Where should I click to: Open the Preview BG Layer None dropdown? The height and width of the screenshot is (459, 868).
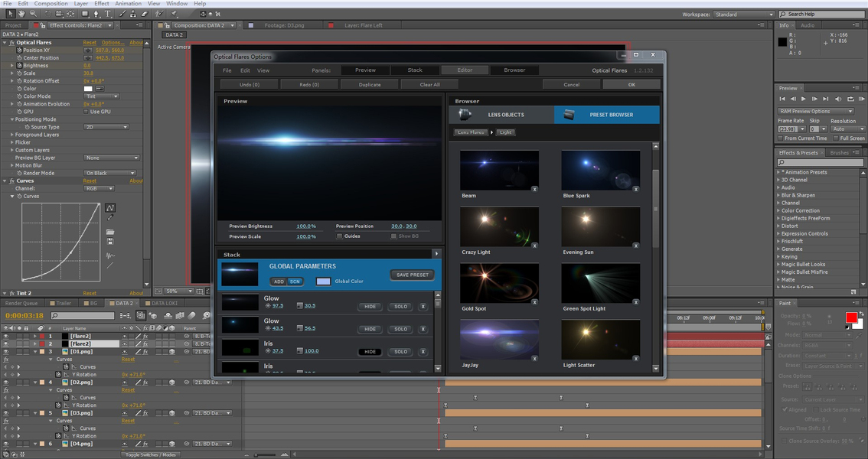click(x=111, y=158)
